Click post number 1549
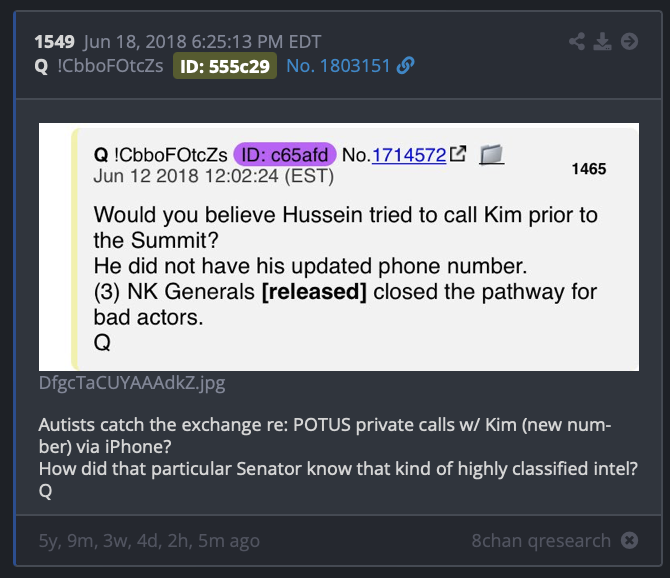Screen dimensions: 670x578 click(54, 42)
